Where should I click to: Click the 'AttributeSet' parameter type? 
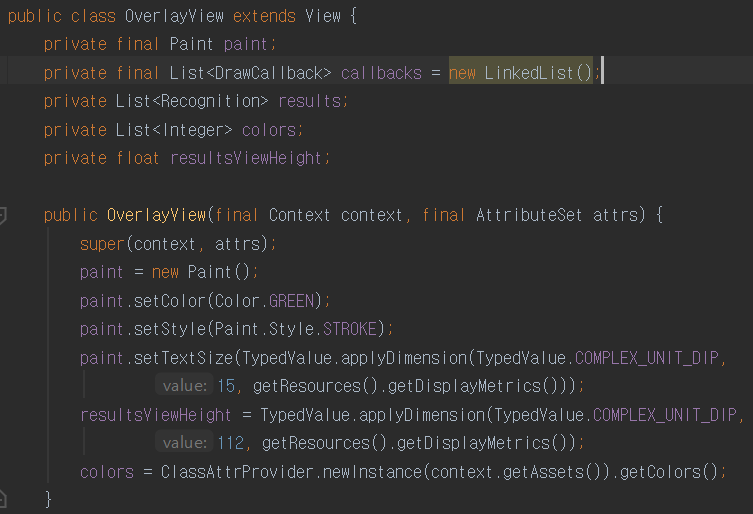529,215
